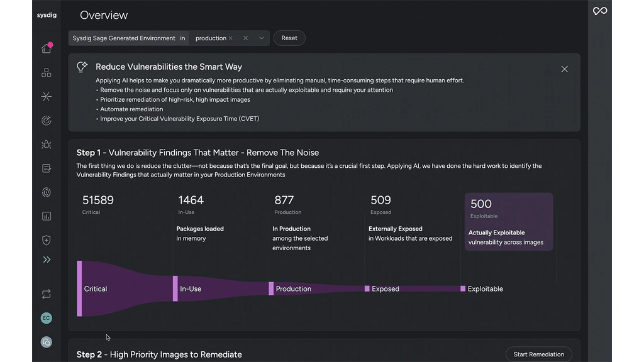Open the chat support icon

point(47,343)
